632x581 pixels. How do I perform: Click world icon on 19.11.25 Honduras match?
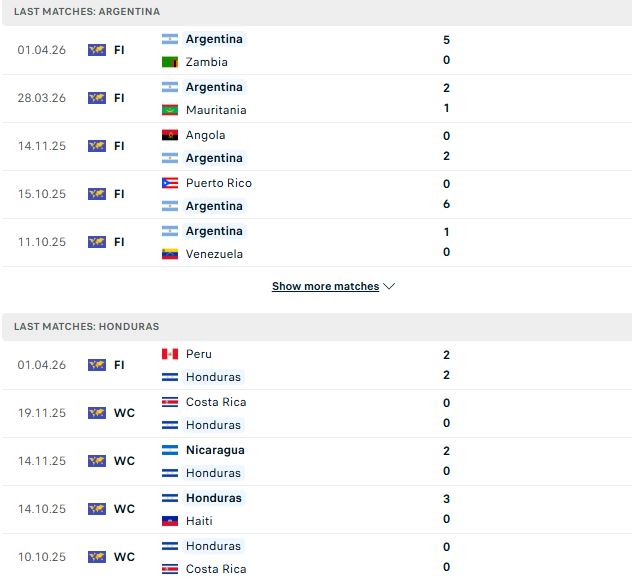97,413
